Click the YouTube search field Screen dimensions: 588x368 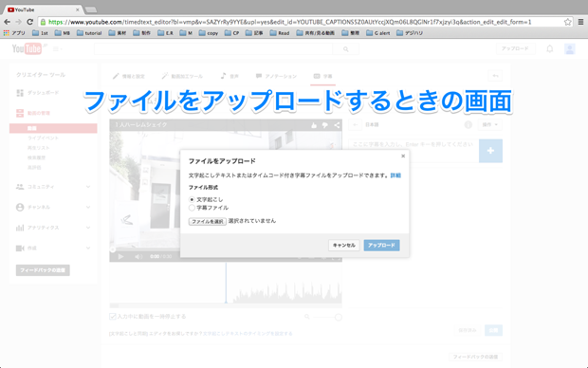tap(213, 48)
